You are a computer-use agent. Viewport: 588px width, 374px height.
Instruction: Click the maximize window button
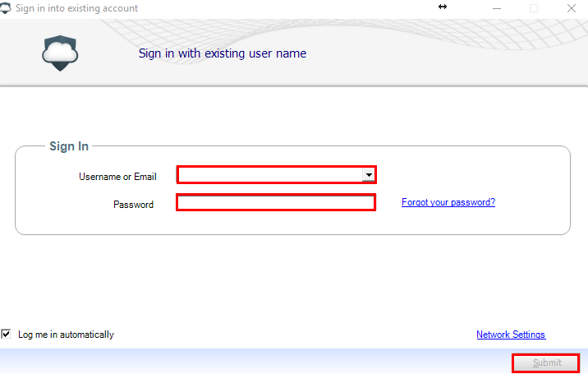(534, 8)
